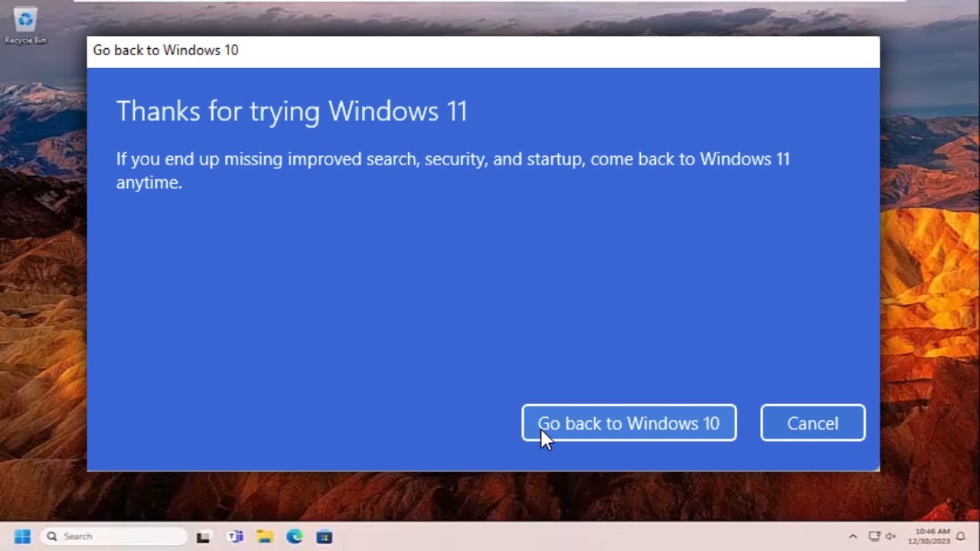Open the Windows Start menu
This screenshot has height=551, width=980.
tap(22, 536)
